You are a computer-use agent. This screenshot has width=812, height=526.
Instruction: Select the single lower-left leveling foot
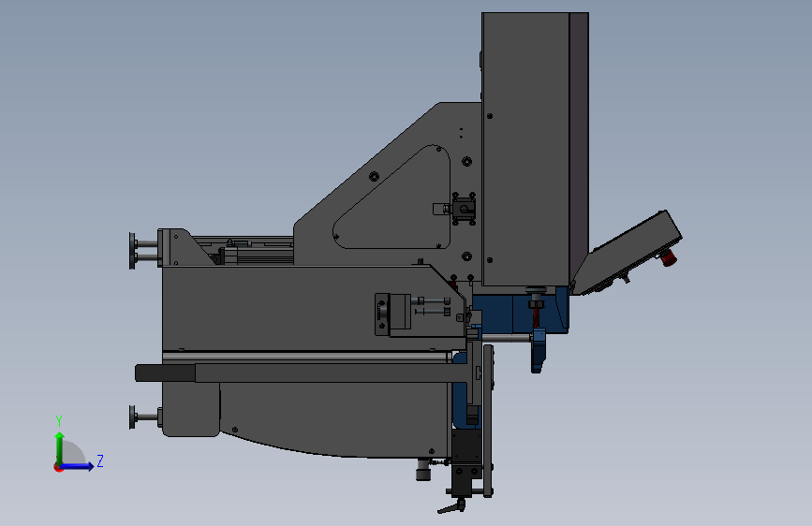(145, 416)
